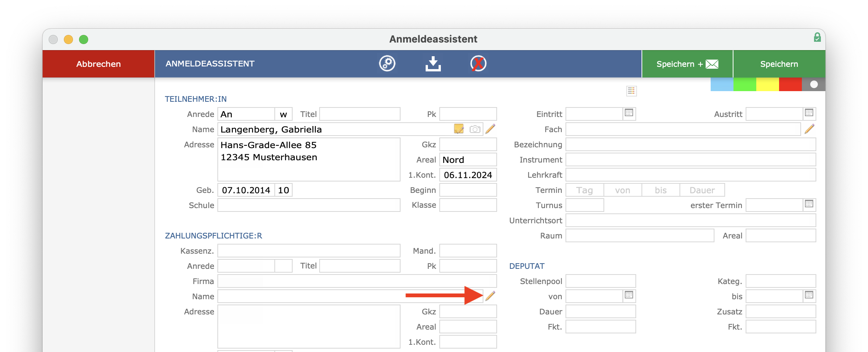Viewport: 868px width, 352px height.
Task: Click pencil edit icon beside the Fach field
Action: (809, 129)
